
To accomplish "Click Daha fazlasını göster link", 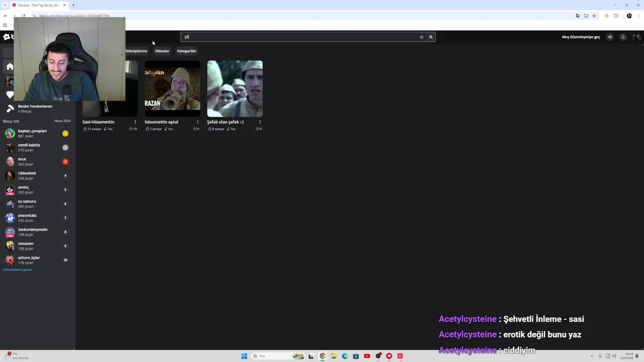I will point(18,270).
